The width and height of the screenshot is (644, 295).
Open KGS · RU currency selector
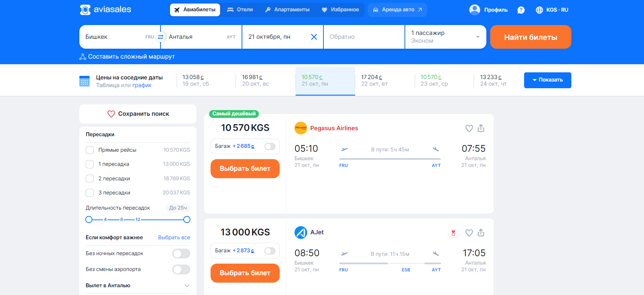pos(552,10)
